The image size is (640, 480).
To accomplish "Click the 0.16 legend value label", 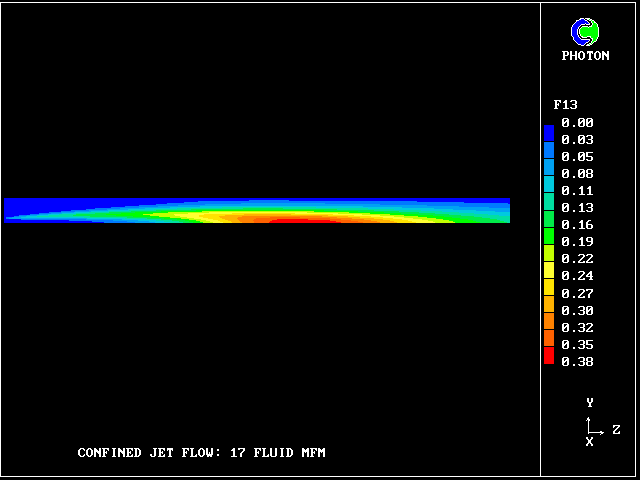I will (x=577, y=225).
